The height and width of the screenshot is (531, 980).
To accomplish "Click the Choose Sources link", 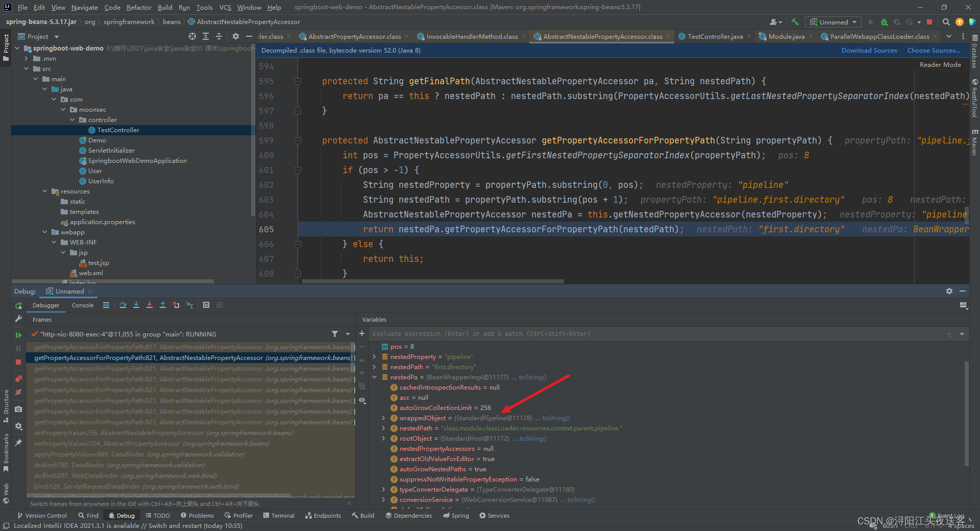I will (x=934, y=51).
